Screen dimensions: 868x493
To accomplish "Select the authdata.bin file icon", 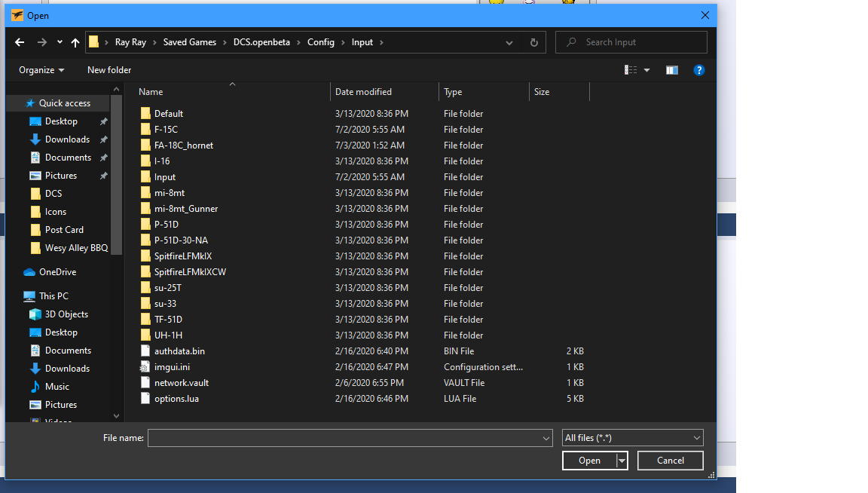I will tap(145, 351).
